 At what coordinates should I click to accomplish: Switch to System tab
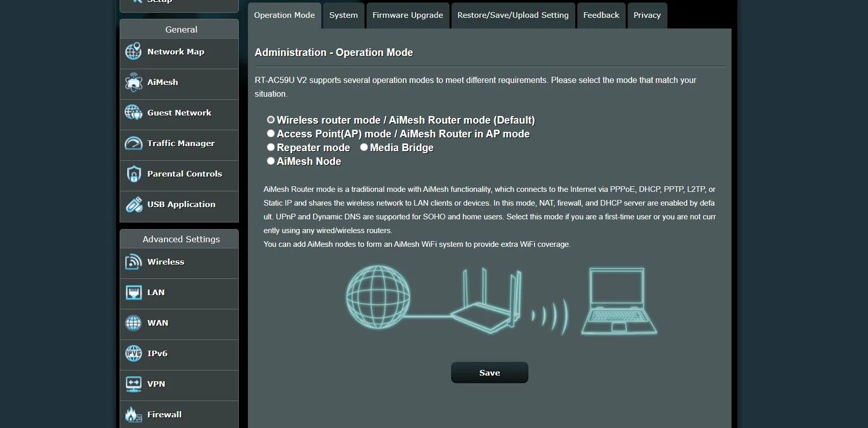click(344, 15)
